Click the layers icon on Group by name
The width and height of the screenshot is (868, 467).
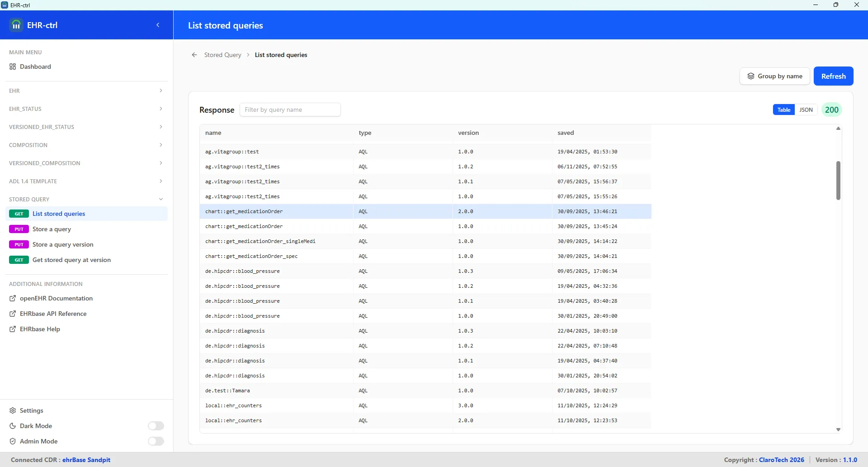pos(751,76)
